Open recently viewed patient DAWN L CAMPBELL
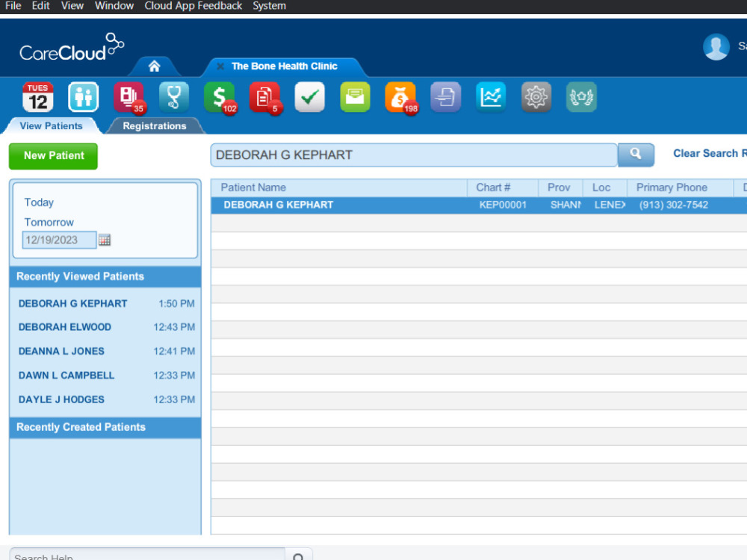 [x=66, y=376]
